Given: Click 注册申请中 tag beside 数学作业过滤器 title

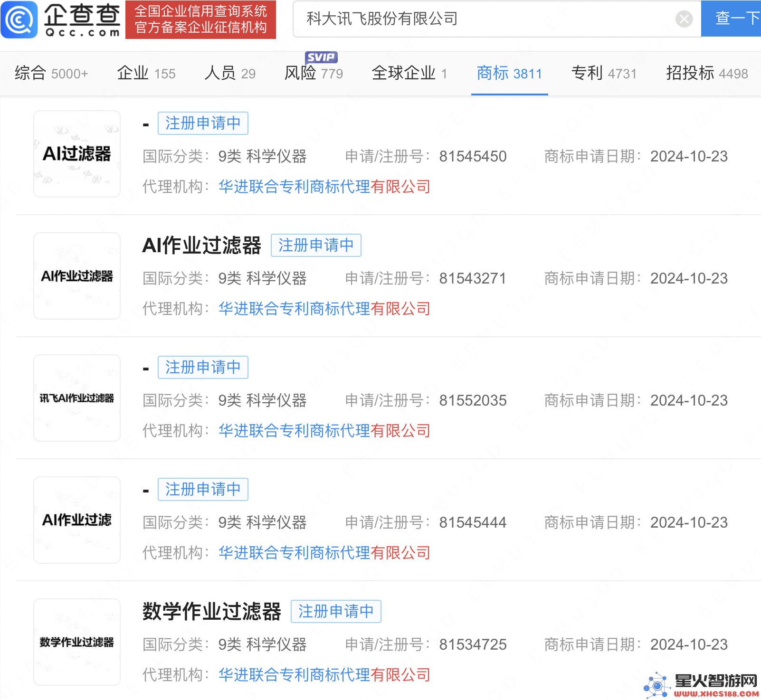Looking at the screenshot, I should click(336, 612).
